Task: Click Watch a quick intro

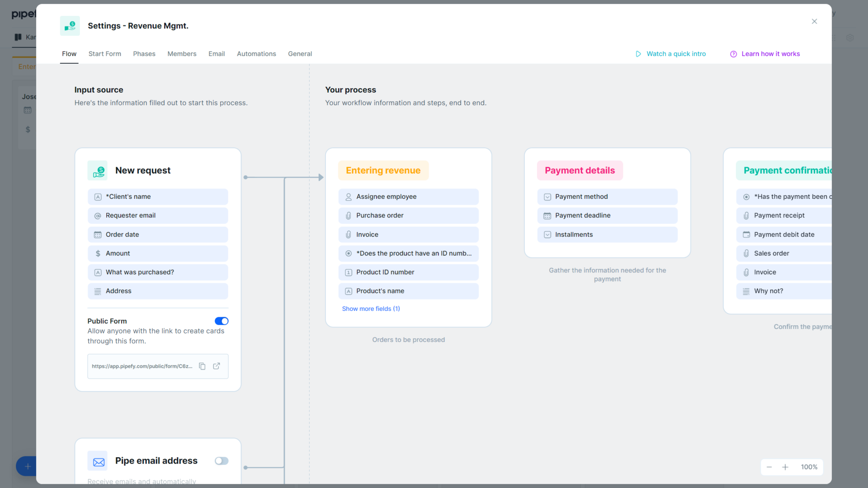Action: tap(675, 54)
